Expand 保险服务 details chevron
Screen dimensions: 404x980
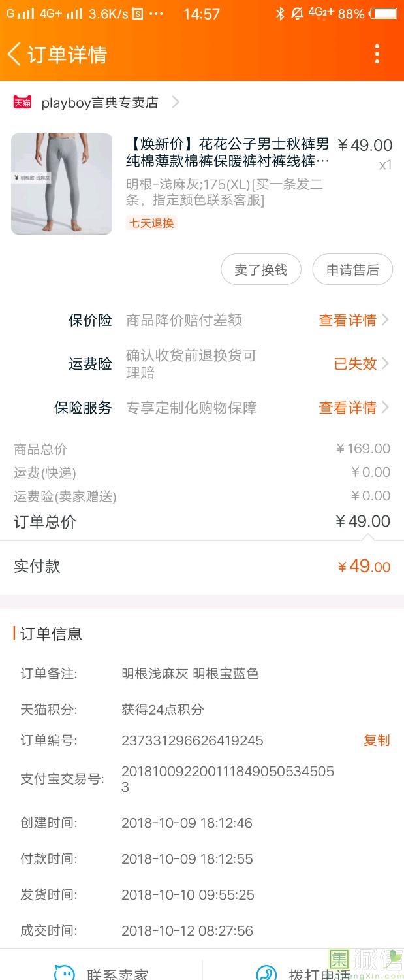click(385, 408)
